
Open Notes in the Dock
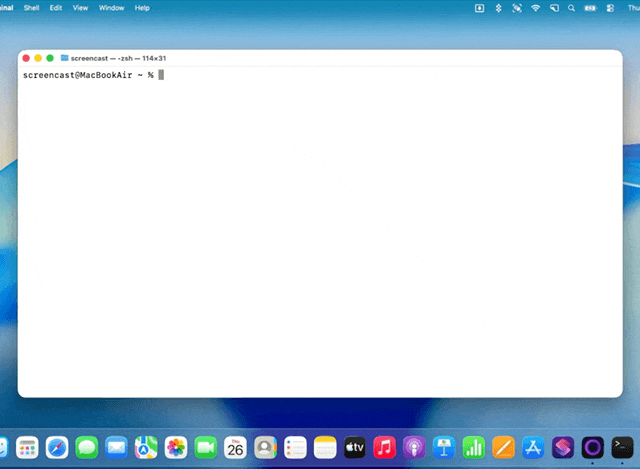click(325, 447)
